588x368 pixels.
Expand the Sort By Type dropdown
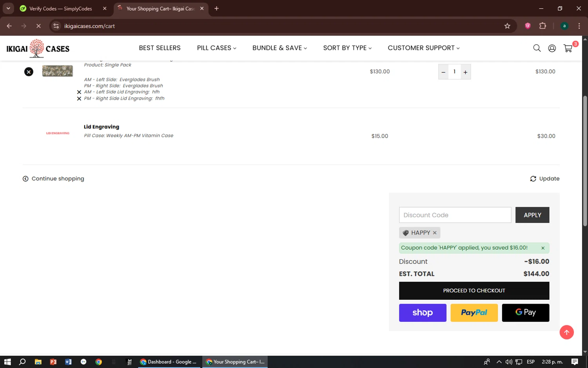click(347, 48)
